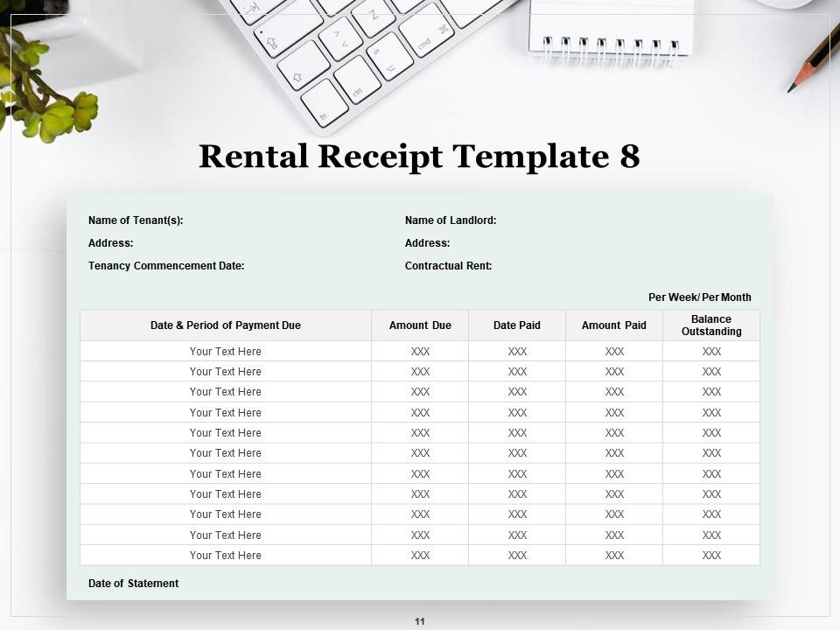840x630 pixels.
Task: Select the Tenancy Commencement Date field
Action: pos(165,265)
